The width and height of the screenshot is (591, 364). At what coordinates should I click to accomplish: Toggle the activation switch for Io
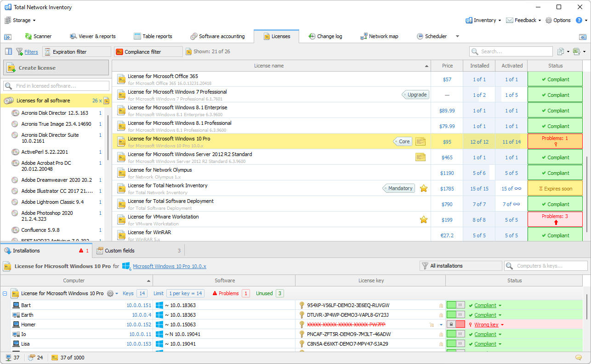pos(456,334)
